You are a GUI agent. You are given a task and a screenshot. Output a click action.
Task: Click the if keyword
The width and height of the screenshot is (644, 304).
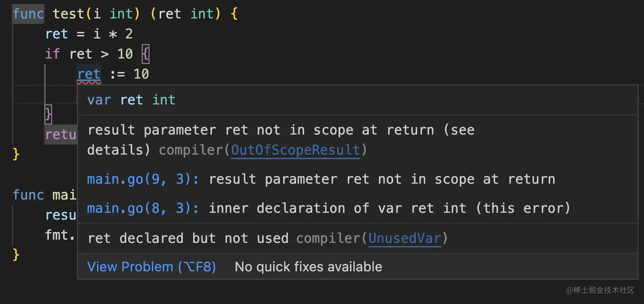tap(52, 54)
